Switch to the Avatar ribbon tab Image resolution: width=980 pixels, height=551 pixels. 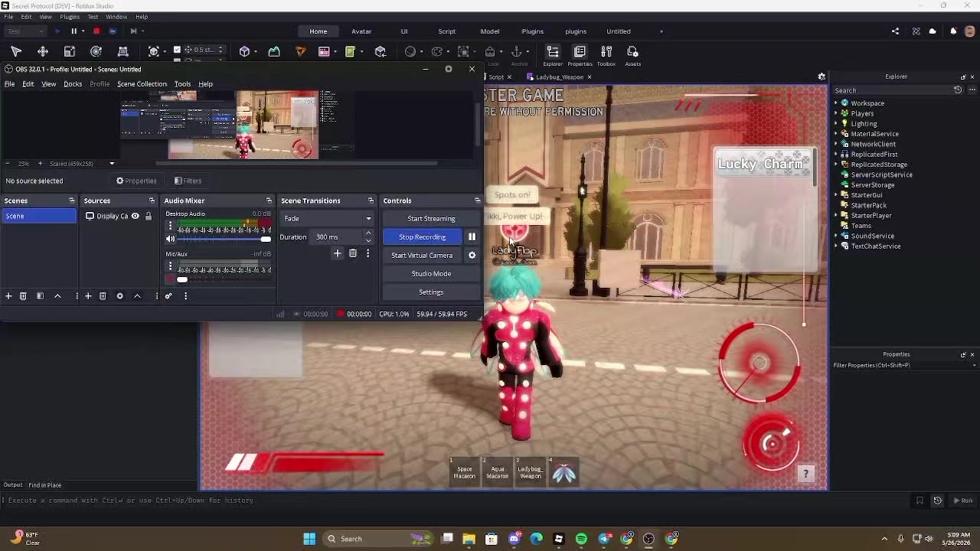coord(361,31)
